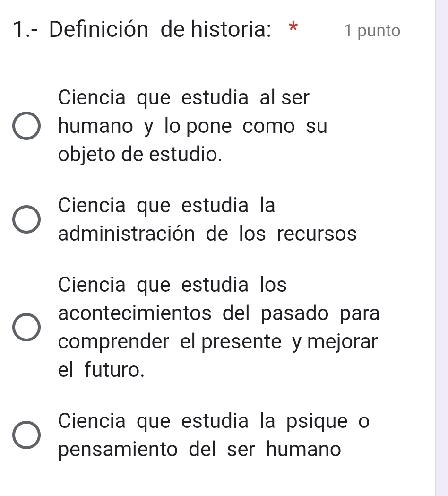Click the line "acontecimientos del pasado para"

click(219, 313)
